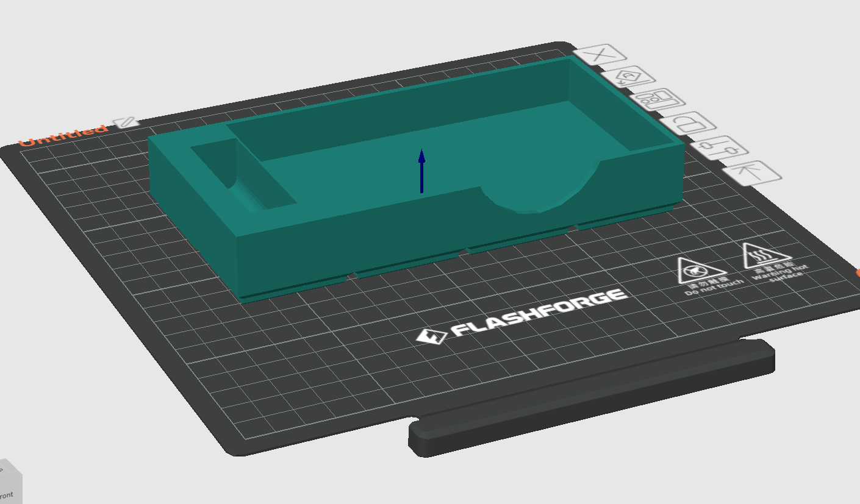Arrange objects with the plate's arrange icon
The height and width of the screenshot is (504, 860).
pos(658,100)
